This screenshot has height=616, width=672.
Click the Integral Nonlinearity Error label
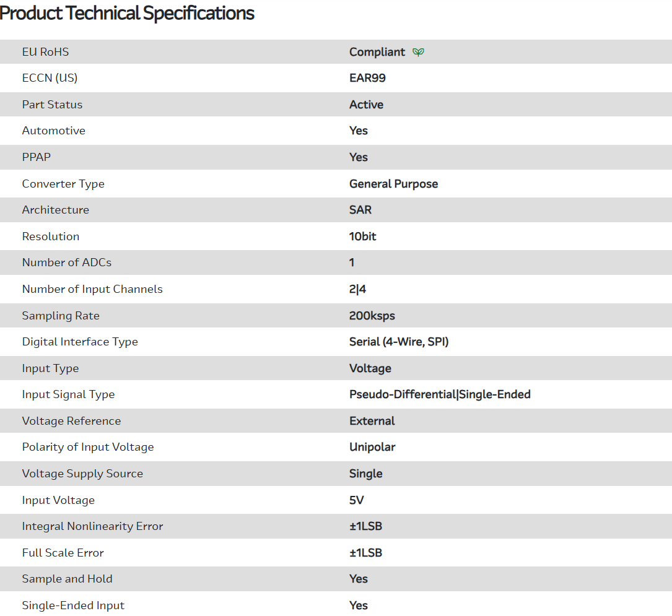coord(92,526)
